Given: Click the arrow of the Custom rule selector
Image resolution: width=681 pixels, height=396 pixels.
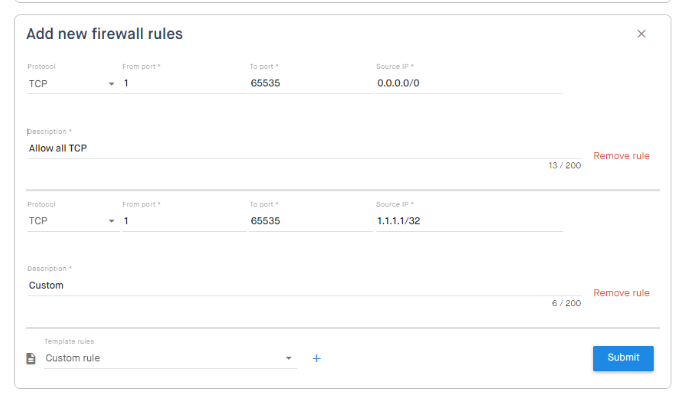Looking at the screenshot, I should 288,358.
